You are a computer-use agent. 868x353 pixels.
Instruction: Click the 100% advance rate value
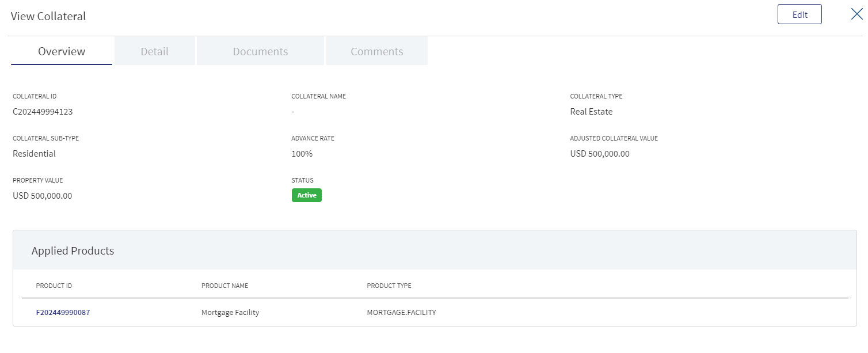click(x=302, y=154)
